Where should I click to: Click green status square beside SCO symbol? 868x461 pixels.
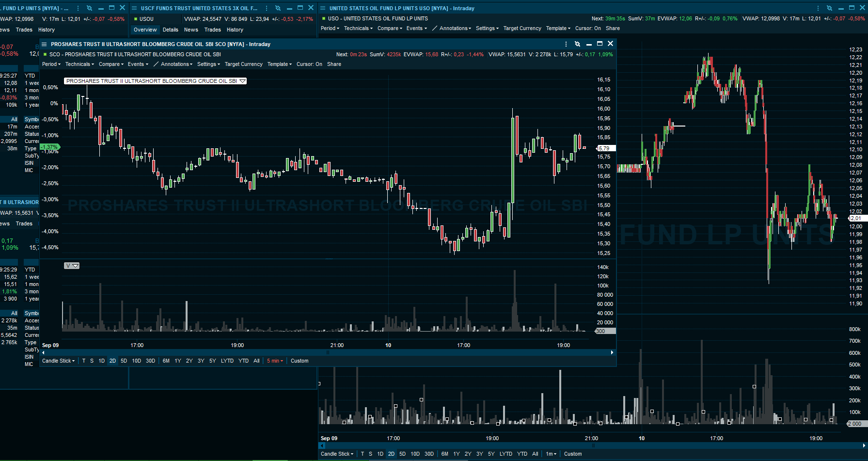pos(45,54)
